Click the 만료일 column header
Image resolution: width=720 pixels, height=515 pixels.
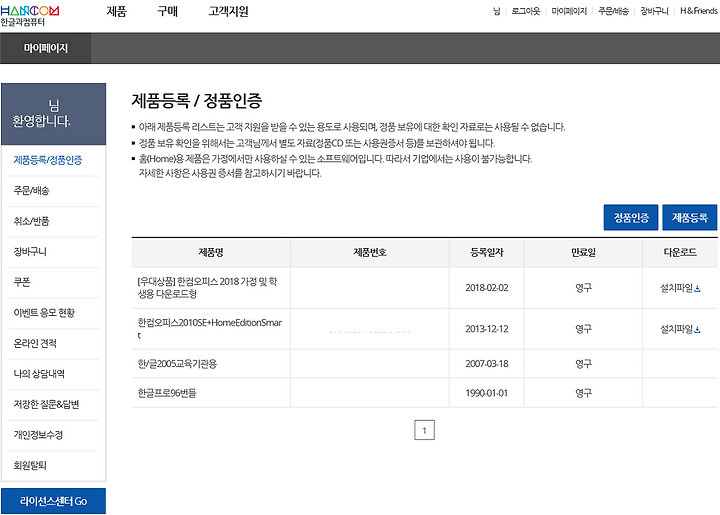[583, 252]
